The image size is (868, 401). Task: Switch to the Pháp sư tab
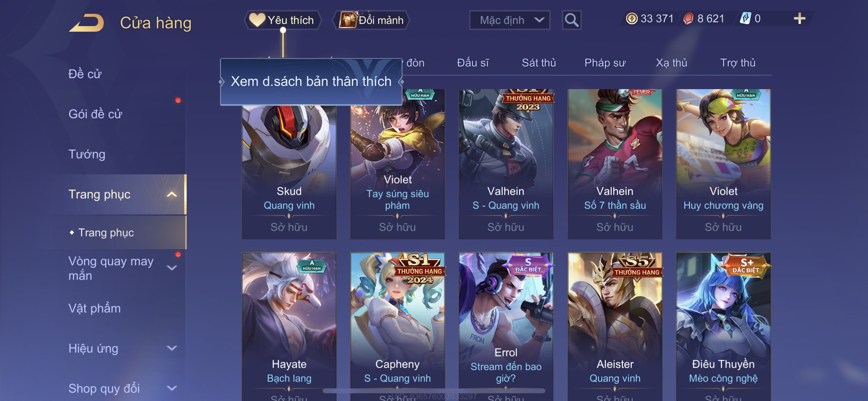pyautogui.click(x=605, y=63)
